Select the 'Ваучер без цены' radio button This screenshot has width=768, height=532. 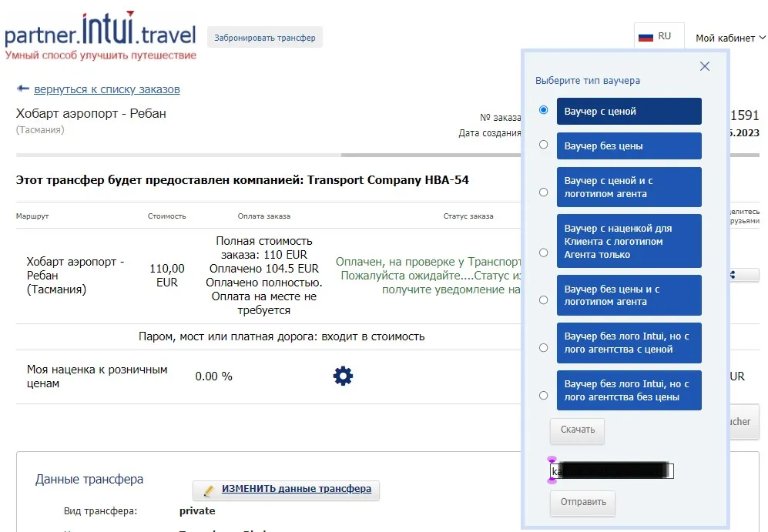click(x=544, y=145)
